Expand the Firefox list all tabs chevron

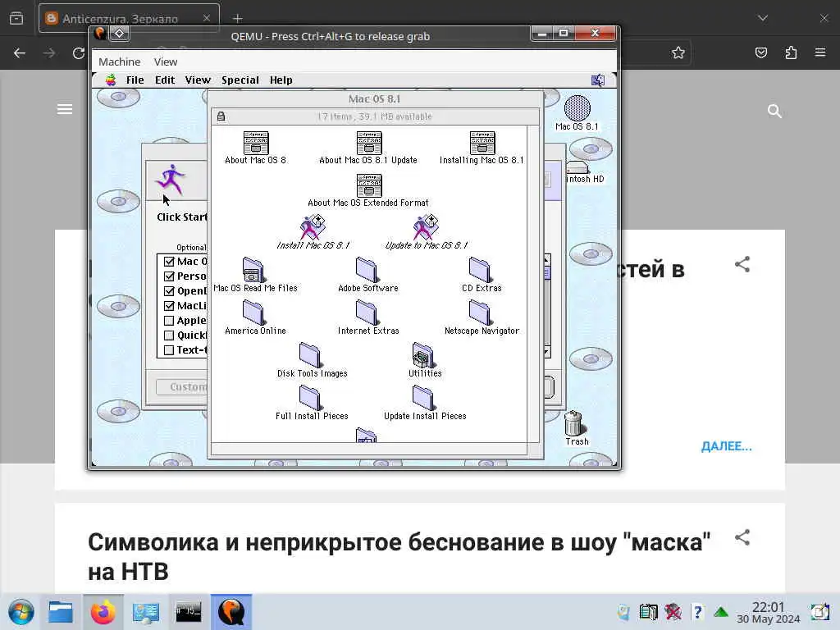coord(763,18)
